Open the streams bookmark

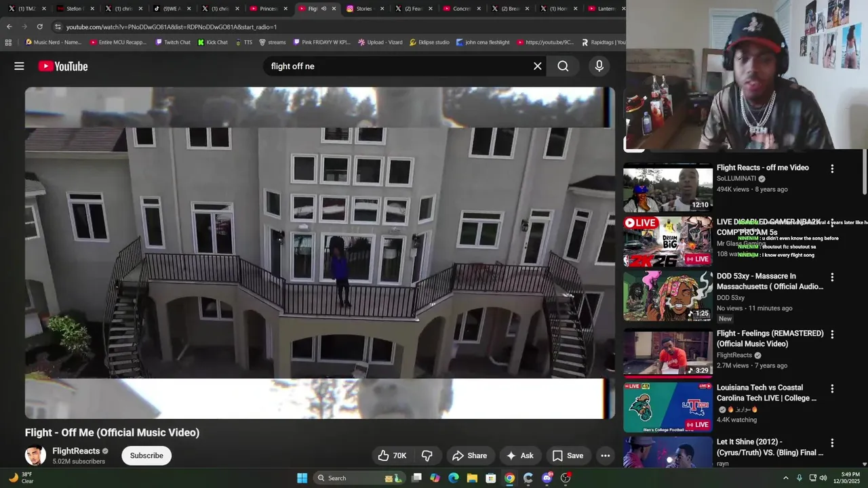pyautogui.click(x=272, y=42)
